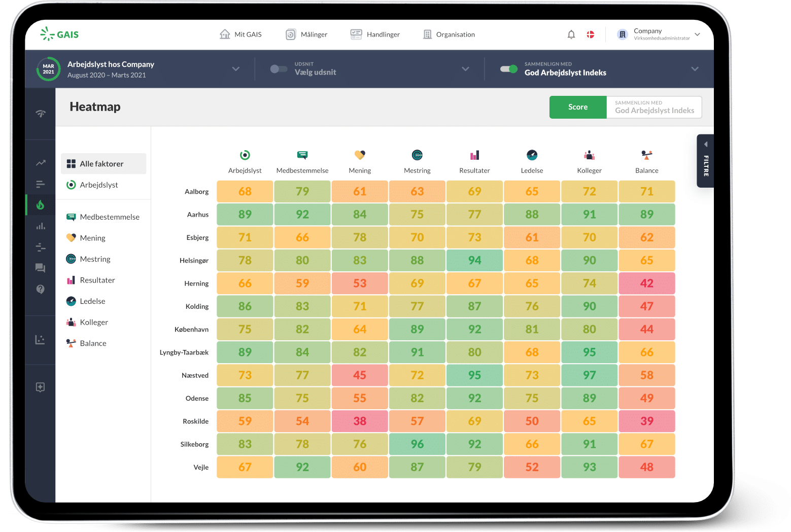Click the Kolleger column header icon
The width and height of the screenshot is (791, 532).
[589, 155]
